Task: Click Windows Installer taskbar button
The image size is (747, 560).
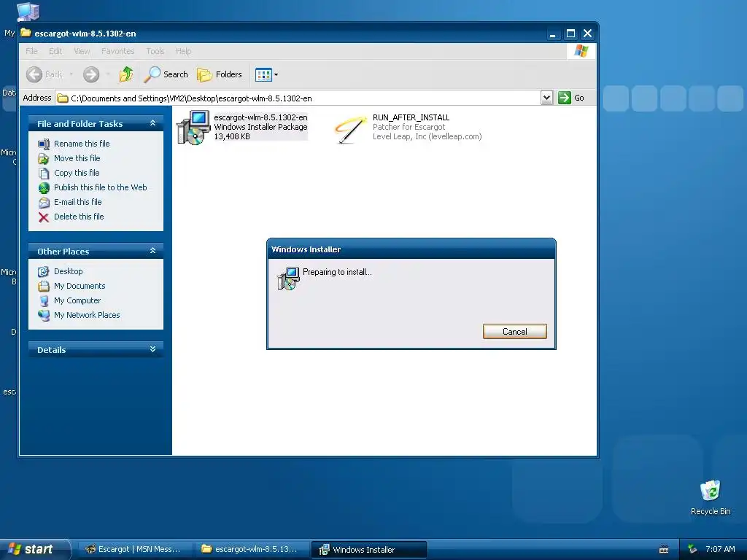Action: (368, 550)
